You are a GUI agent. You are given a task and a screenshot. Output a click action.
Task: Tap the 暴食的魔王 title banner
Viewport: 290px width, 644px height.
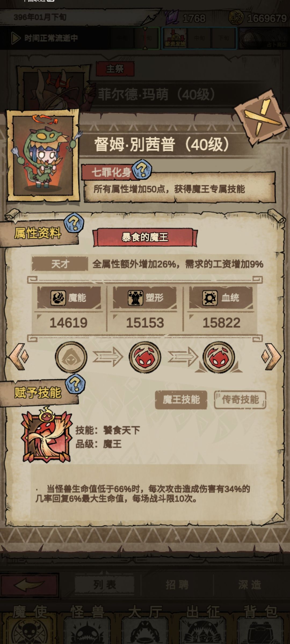tap(145, 237)
